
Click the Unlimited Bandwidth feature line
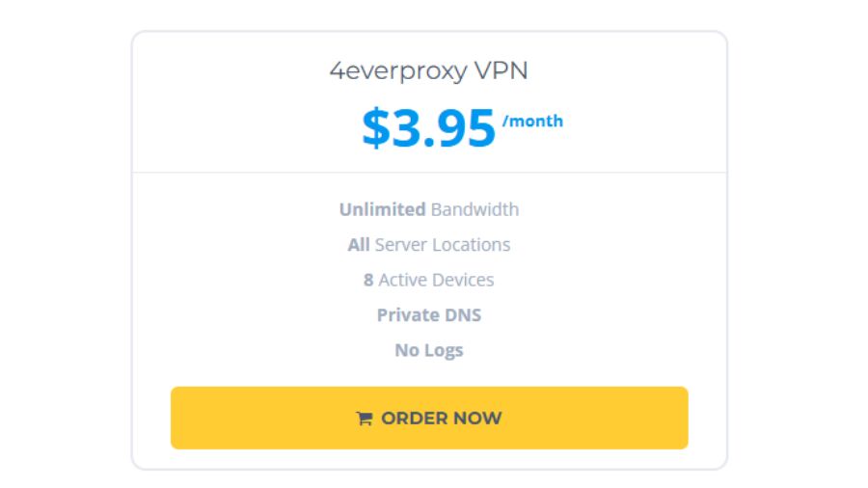[x=428, y=209]
